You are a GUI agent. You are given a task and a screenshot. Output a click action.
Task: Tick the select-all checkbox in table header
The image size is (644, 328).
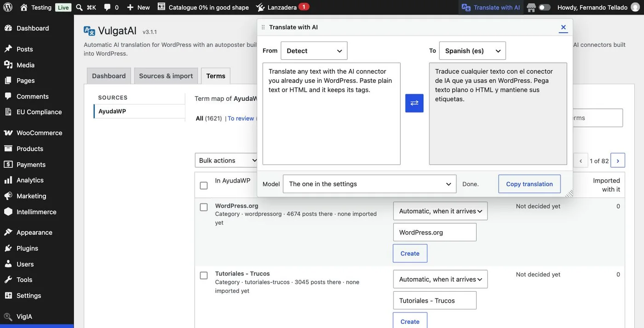204,186
